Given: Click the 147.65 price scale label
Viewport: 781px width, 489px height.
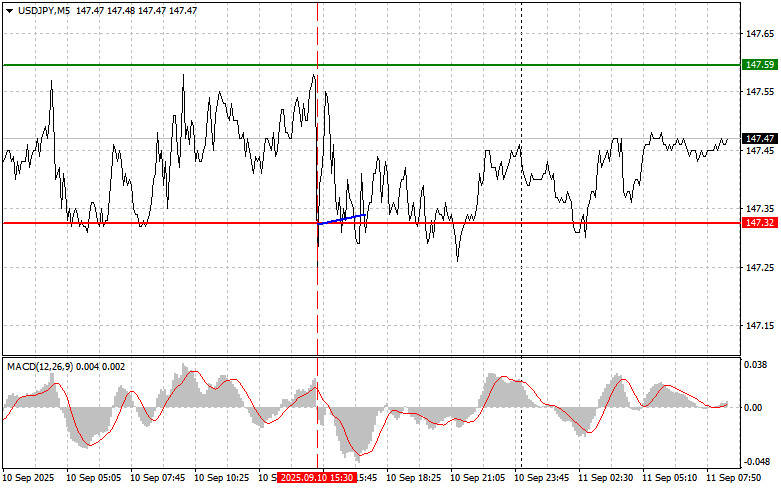Looking at the screenshot, I should click(x=760, y=33).
